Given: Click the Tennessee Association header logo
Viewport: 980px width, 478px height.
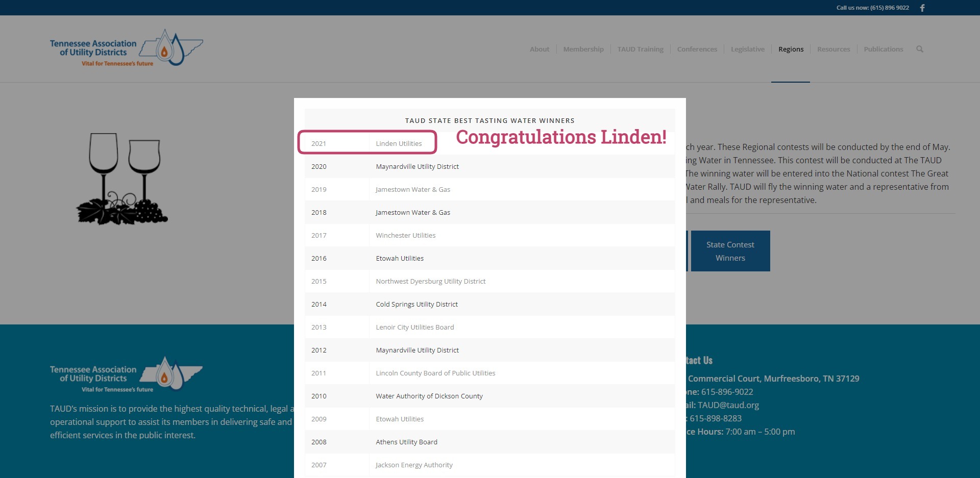Looking at the screenshot, I should point(127,47).
